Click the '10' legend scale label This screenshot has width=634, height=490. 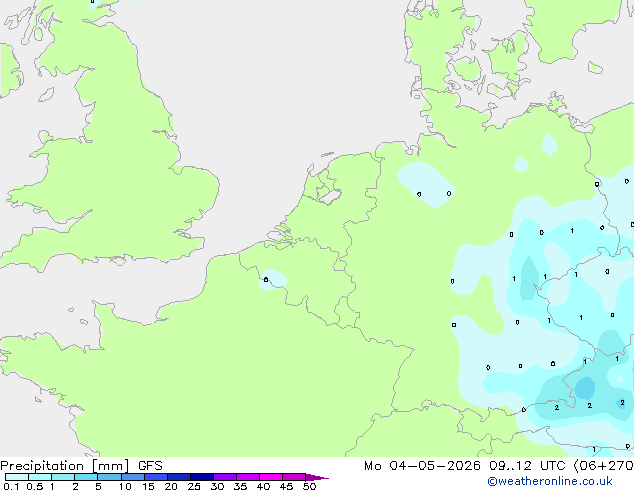tap(125, 486)
